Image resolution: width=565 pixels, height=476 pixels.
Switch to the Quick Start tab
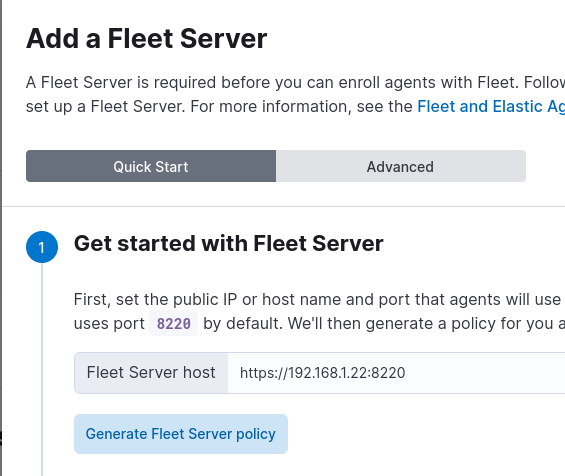coord(151,166)
